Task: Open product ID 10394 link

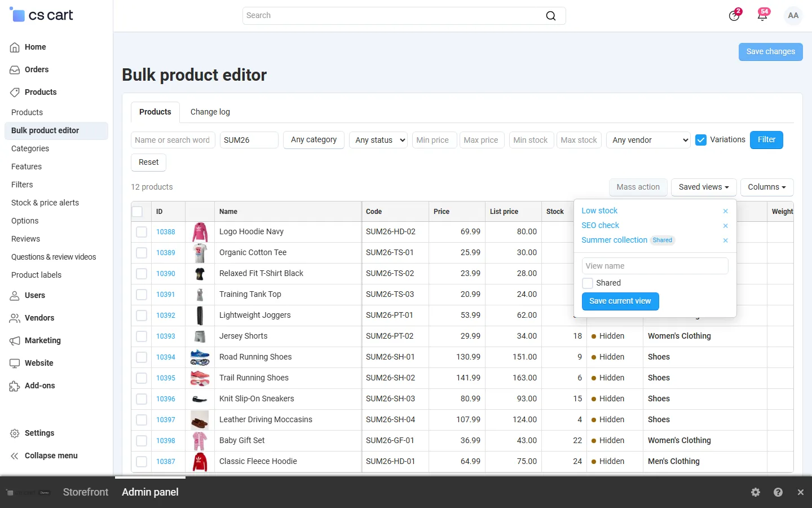Action: click(x=166, y=357)
